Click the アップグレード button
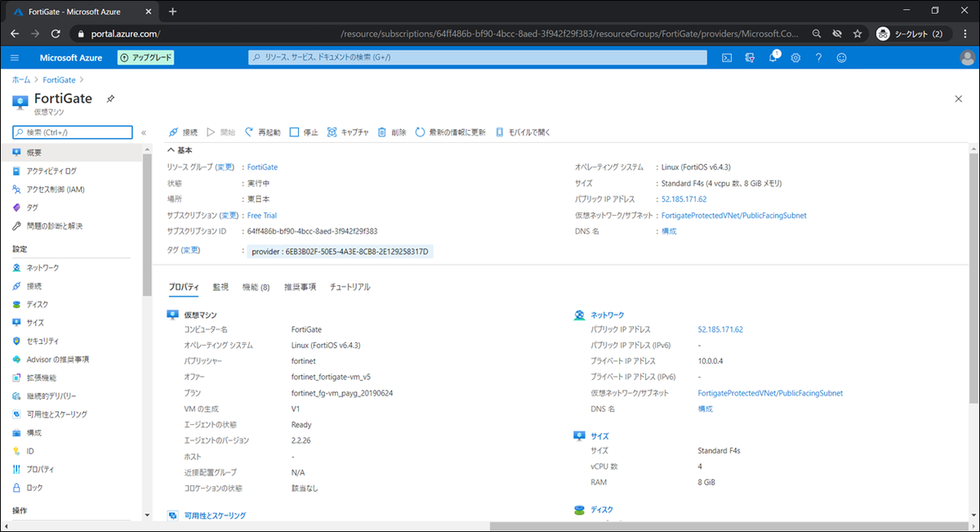Image resolution: width=980 pixels, height=532 pixels. [x=146, y=58]
